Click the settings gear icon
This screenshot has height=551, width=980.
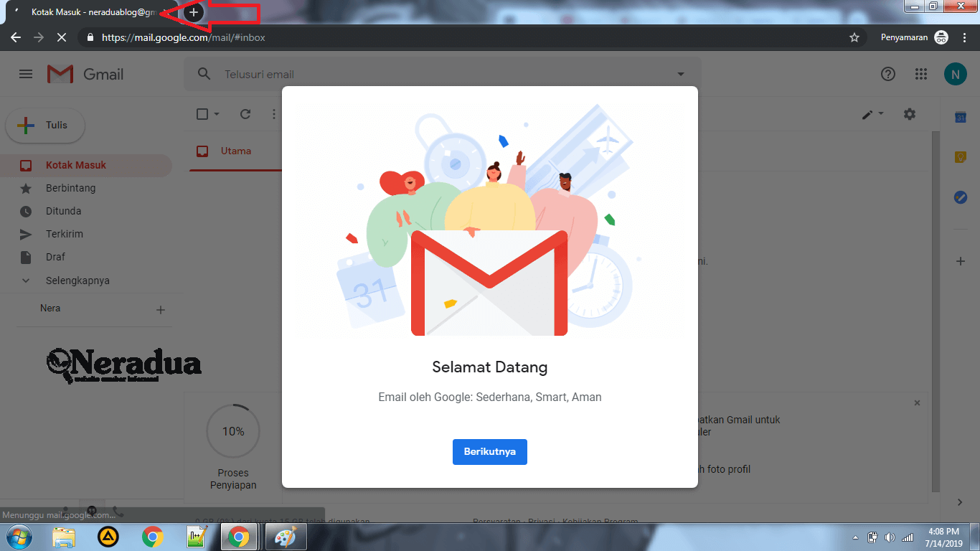pyautogui.click(x=910, y=114)
